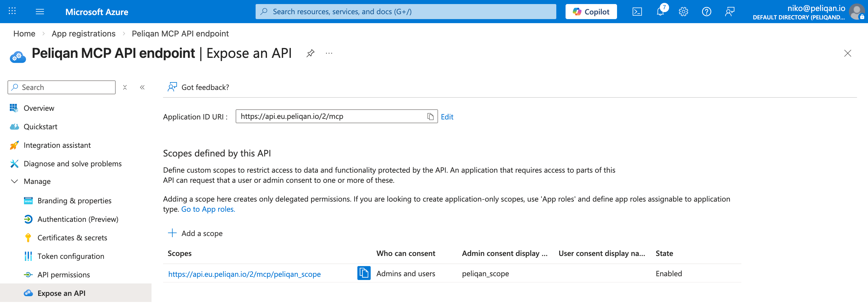
Task: Open the notifications bell
Action: (x=660, y=12)
